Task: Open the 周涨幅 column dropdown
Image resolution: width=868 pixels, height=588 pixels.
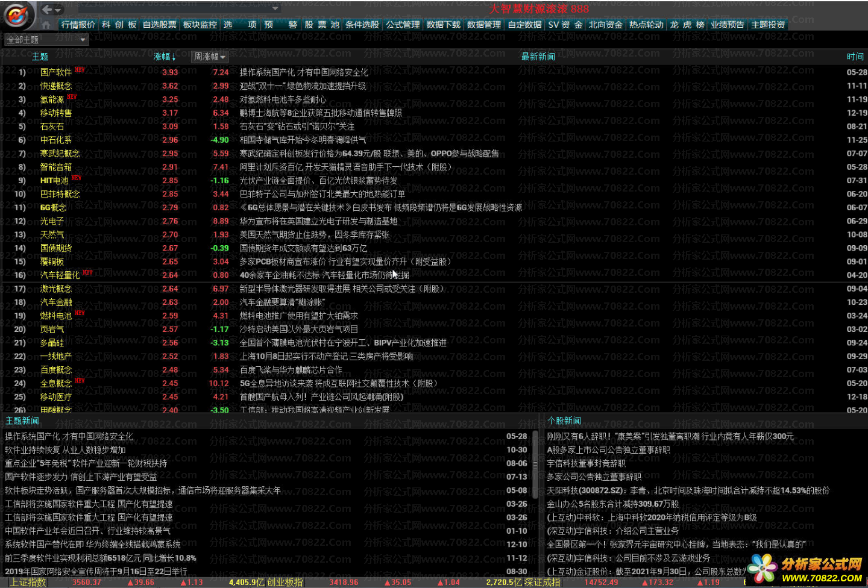Action: pyautogui.click(x=209, y=57)
